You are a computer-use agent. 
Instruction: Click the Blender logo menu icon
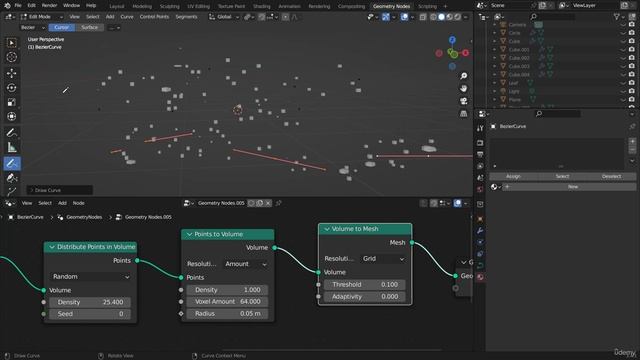click(7, 6)
